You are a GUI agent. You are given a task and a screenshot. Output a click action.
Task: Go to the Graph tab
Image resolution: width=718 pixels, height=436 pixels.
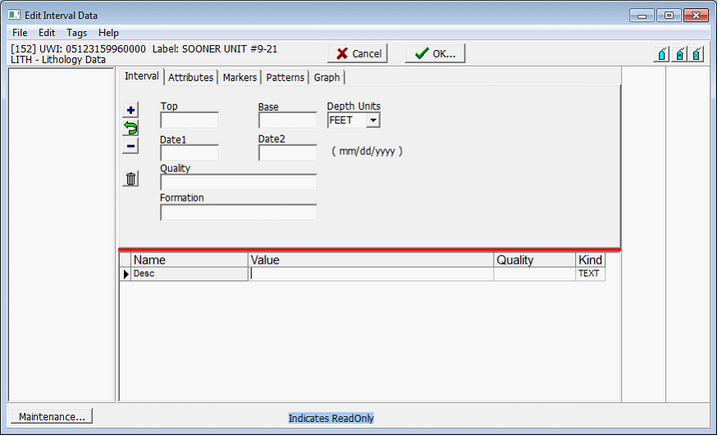click(x=327, y=77)
